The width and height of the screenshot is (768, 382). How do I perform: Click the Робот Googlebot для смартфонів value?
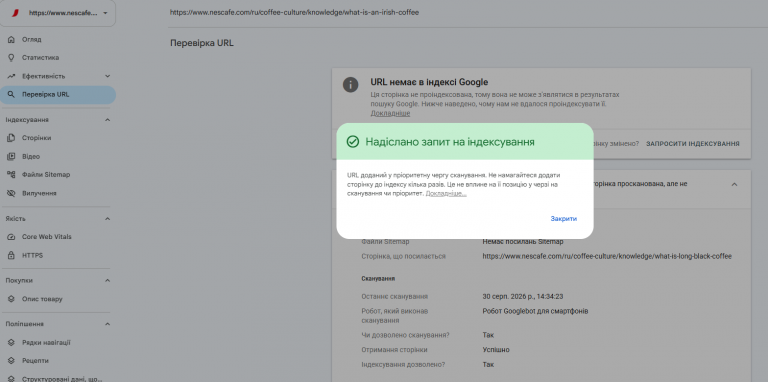(x=535, y=311)
